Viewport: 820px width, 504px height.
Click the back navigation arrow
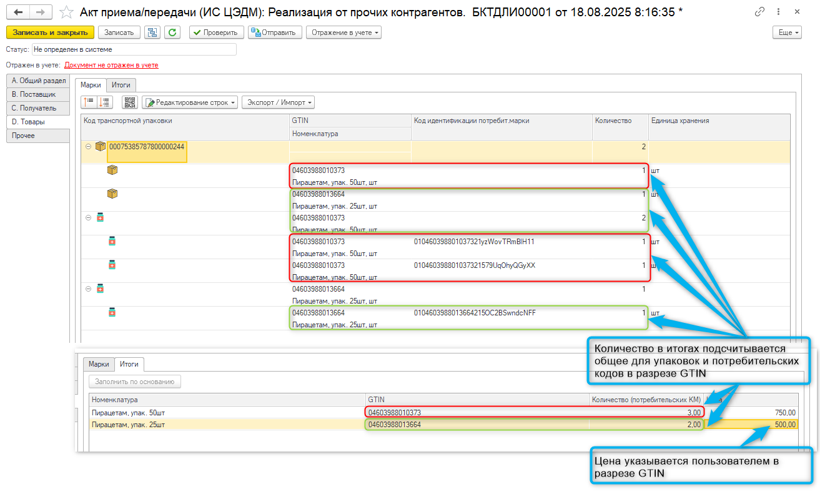click(18, 12)
